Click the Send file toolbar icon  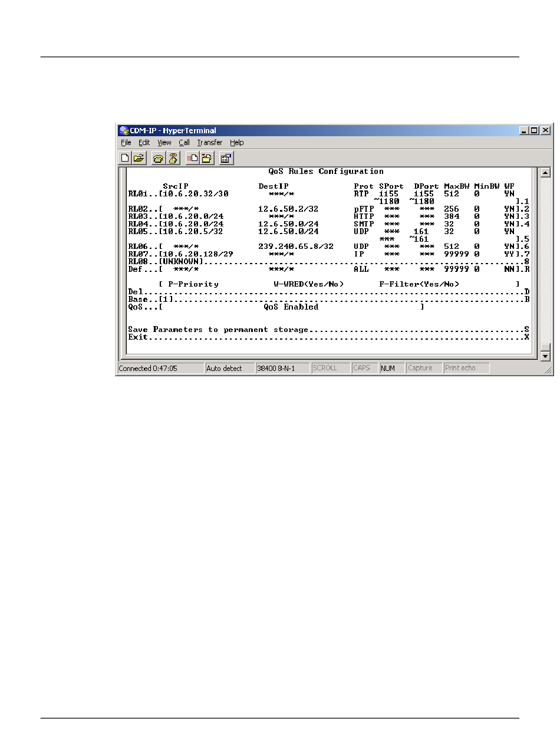192,158
